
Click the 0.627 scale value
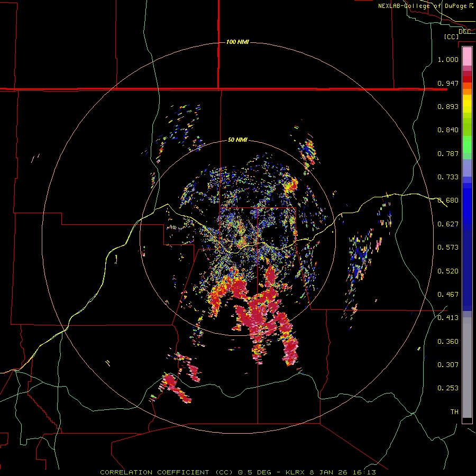(x=448, y=224)
